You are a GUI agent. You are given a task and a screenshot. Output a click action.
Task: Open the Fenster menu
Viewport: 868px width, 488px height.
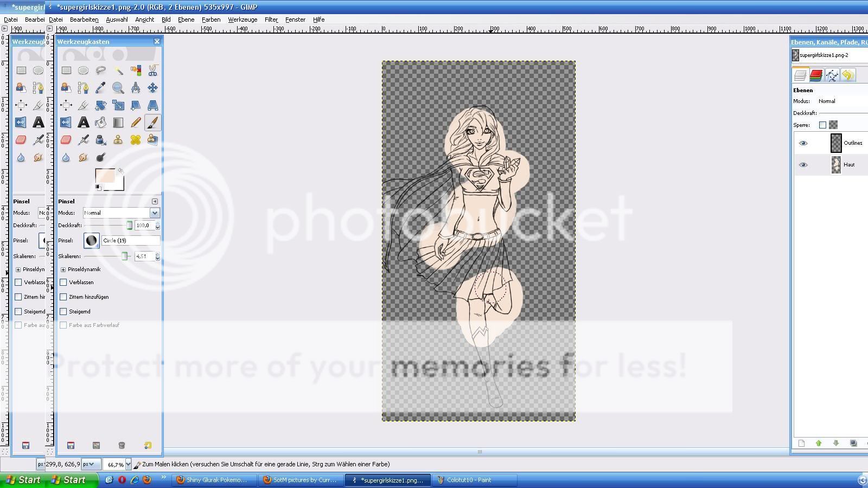(x=295, y=20)
